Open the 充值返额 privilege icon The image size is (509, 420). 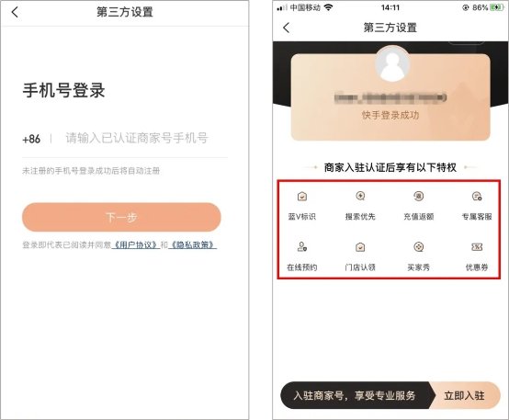[418, 196]
